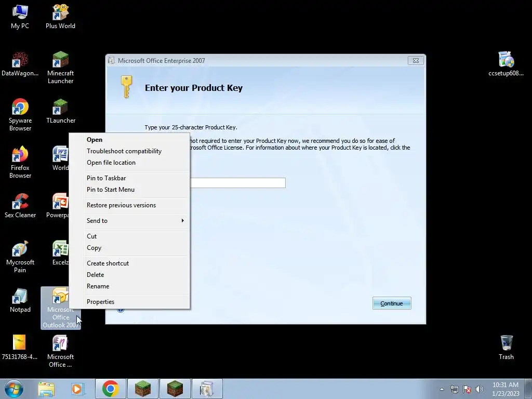Viewport: 532px width, 399px height.
Task: Select the DataWagon desktop shortcut
Action: pyautogui.click(x=20, y=64)
